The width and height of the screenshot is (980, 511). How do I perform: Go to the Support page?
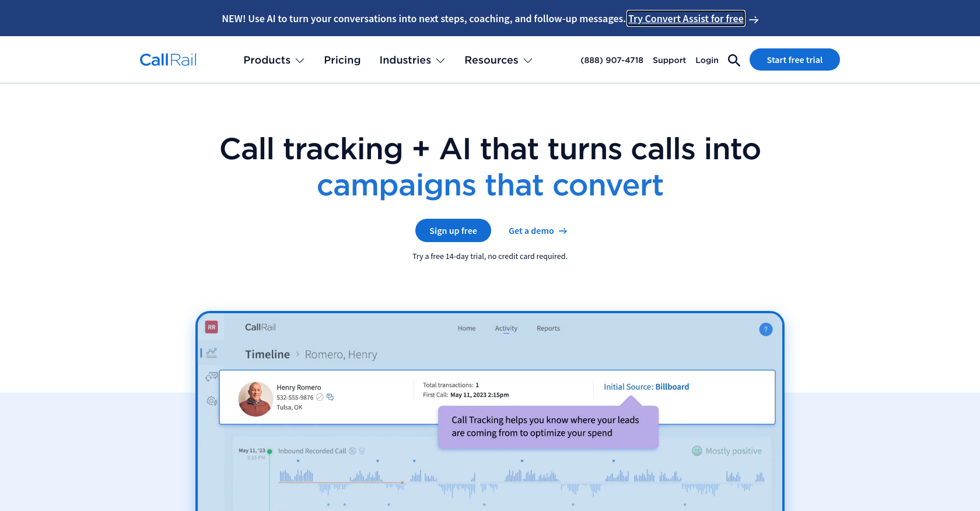point(669,60)
